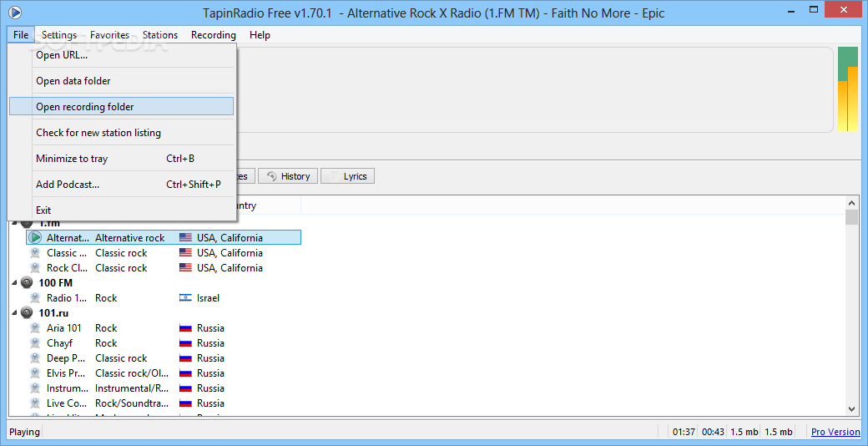
Task: Click the Playing status text
Action: [24, 432]
